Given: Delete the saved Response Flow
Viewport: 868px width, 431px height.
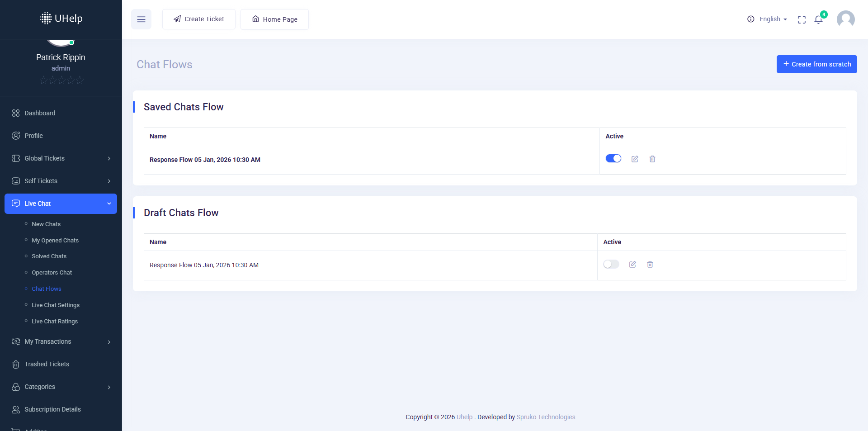Looking at the screenshot, I should pyautogui.click(x=652, y=159).
